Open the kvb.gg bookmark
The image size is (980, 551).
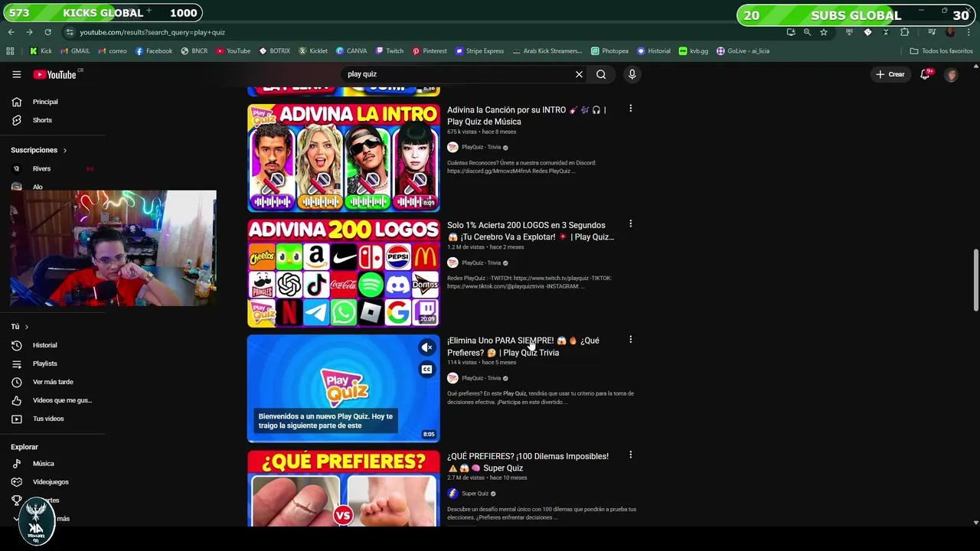coord(694,51)
